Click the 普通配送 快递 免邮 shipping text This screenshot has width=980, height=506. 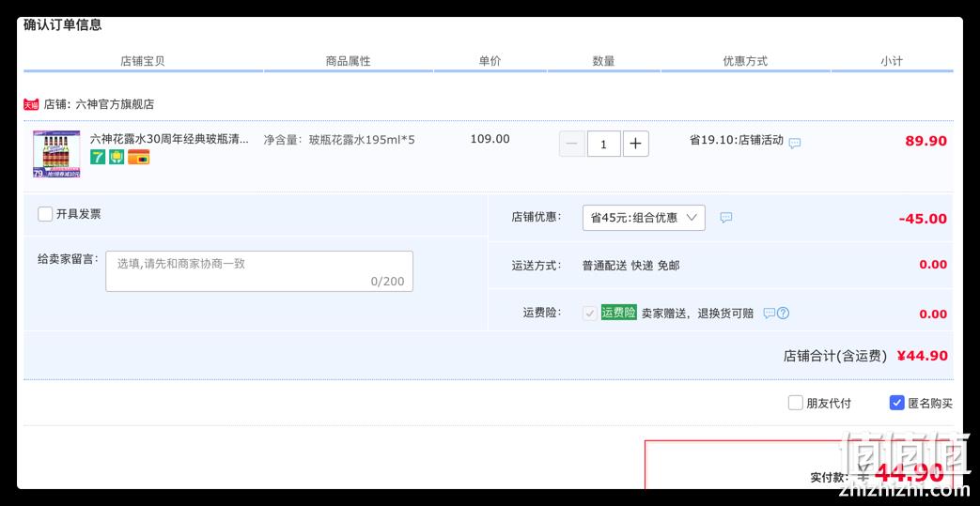pos(631,266)
